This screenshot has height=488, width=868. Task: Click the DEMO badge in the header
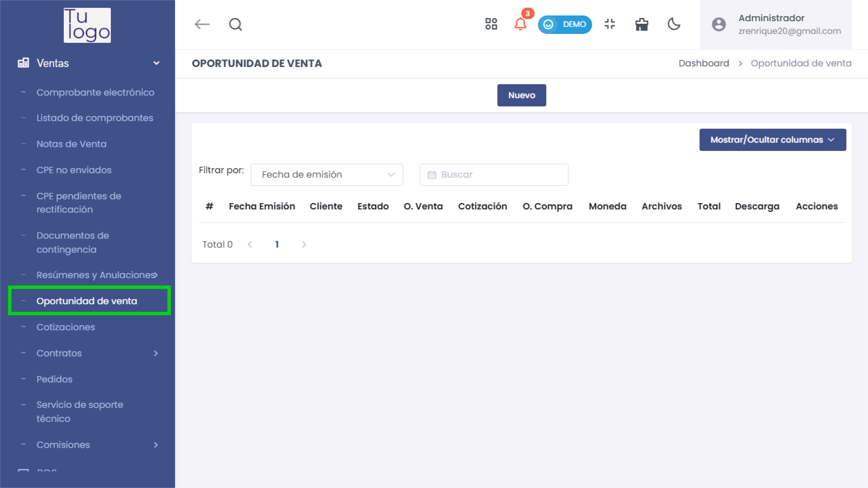[565, 24]
